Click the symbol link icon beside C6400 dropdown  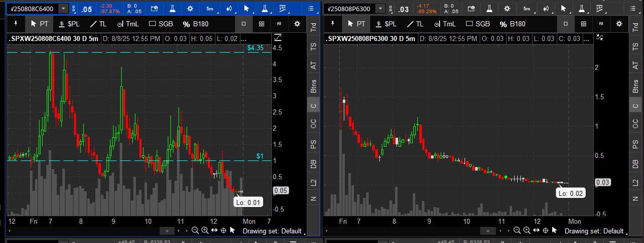75,9
